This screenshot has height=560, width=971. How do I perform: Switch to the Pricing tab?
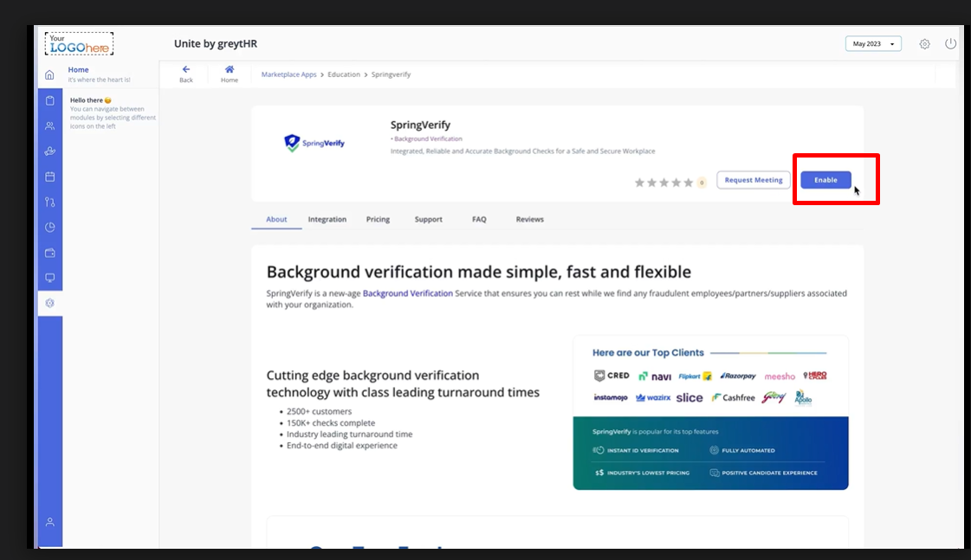click(x=378, y=220)
